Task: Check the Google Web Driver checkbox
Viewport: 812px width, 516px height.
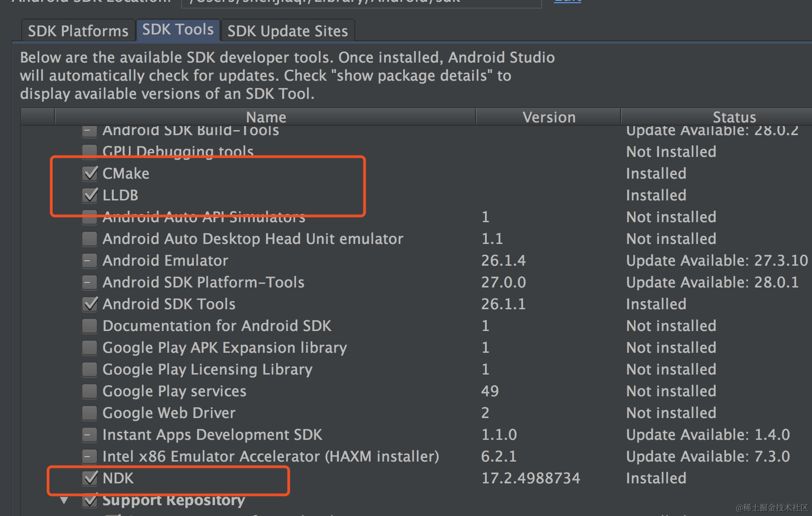Action: [x=90, y=413]
